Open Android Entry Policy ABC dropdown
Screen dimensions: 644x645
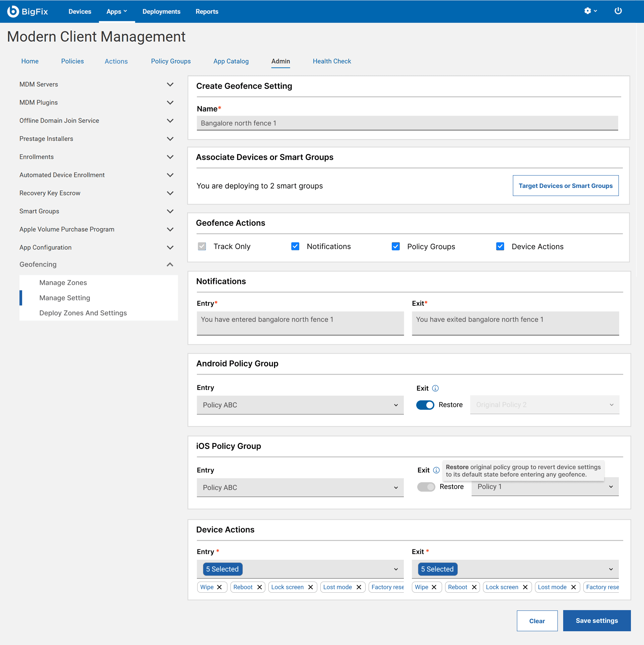pyautogui.click(x=300, y=405)
